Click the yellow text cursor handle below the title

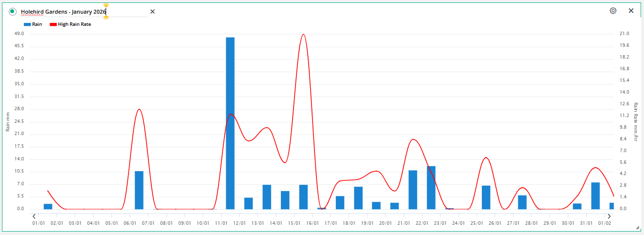click(106, 18)
